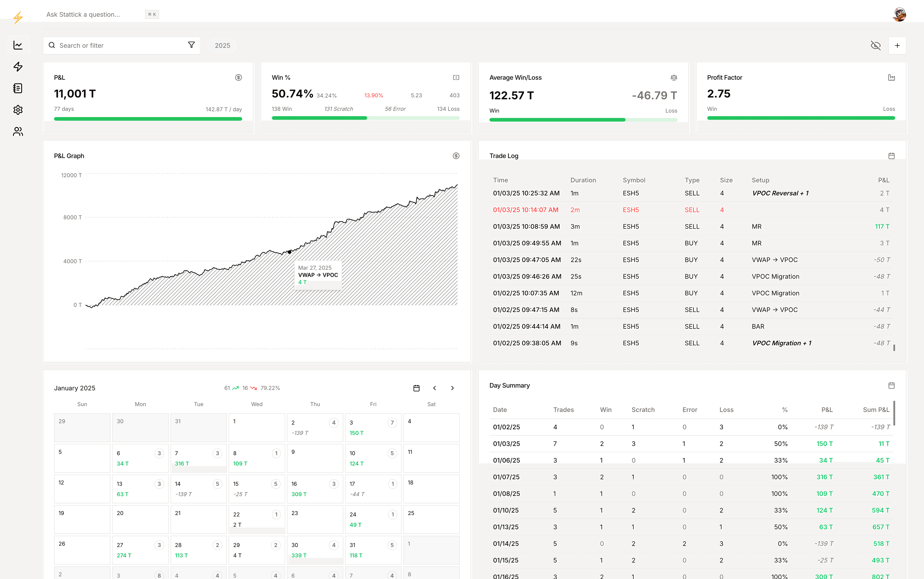This screenshot has height=579, width=924.
Task: Open the journal notebook sidebar icon
Action: [18, 88]
